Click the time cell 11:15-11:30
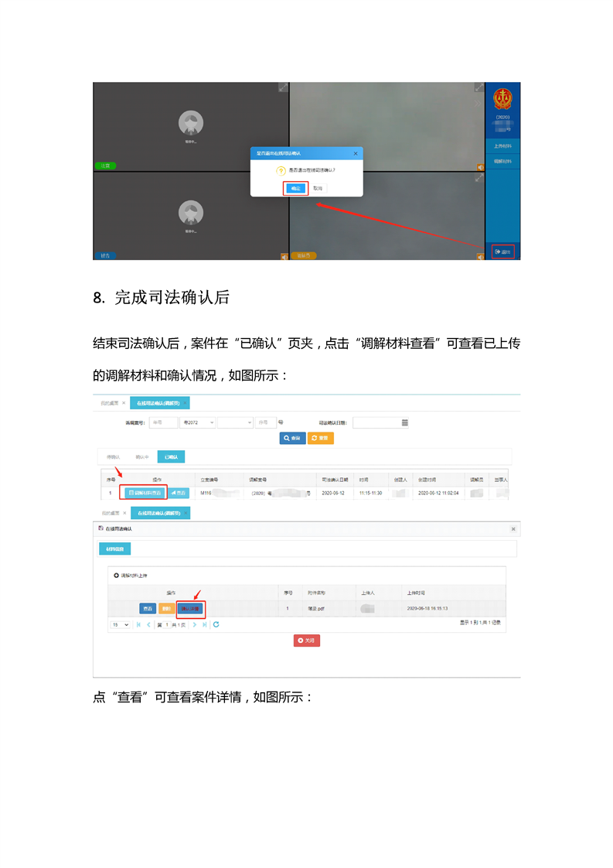This screenshot has width=613, height=868. click(x=371, y=493)
